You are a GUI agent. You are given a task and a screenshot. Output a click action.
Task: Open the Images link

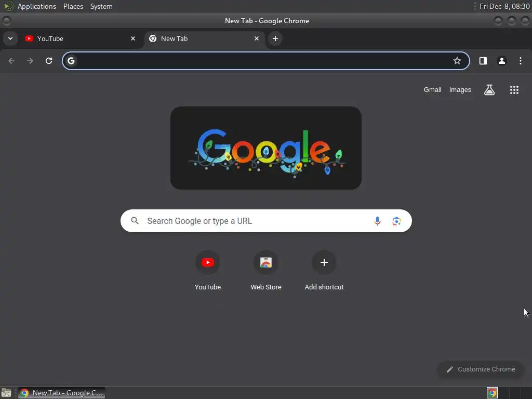tap(460, 90)
